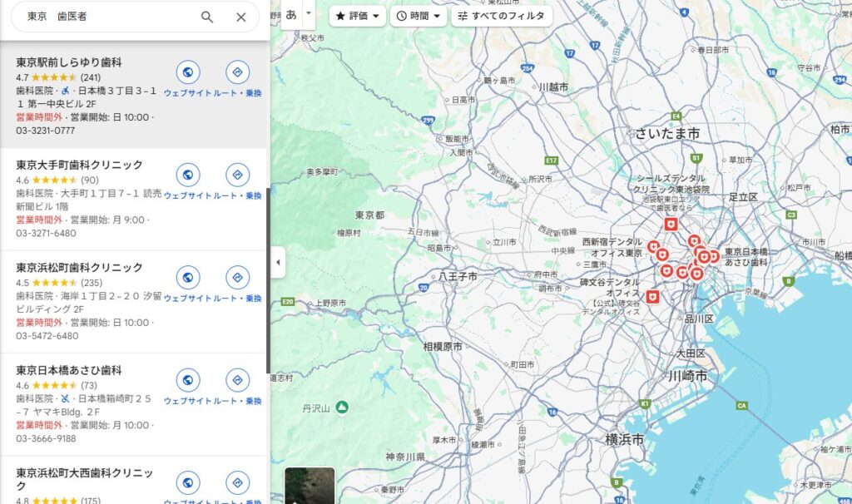The image size is (852, 504).
Task: Click the 横浜市 map label
Action: [625, 439]
